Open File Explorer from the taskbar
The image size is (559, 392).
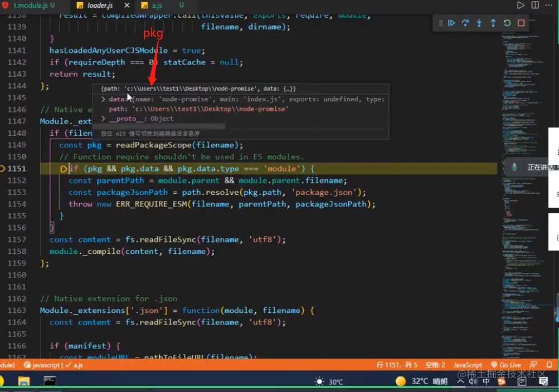[x=24, y=381]
